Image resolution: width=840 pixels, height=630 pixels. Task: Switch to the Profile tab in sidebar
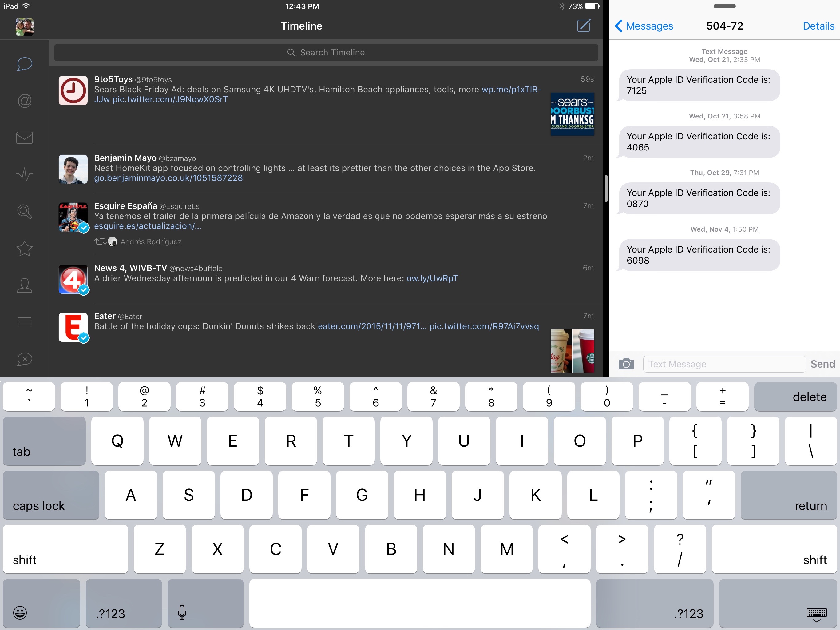pos(24,285)
